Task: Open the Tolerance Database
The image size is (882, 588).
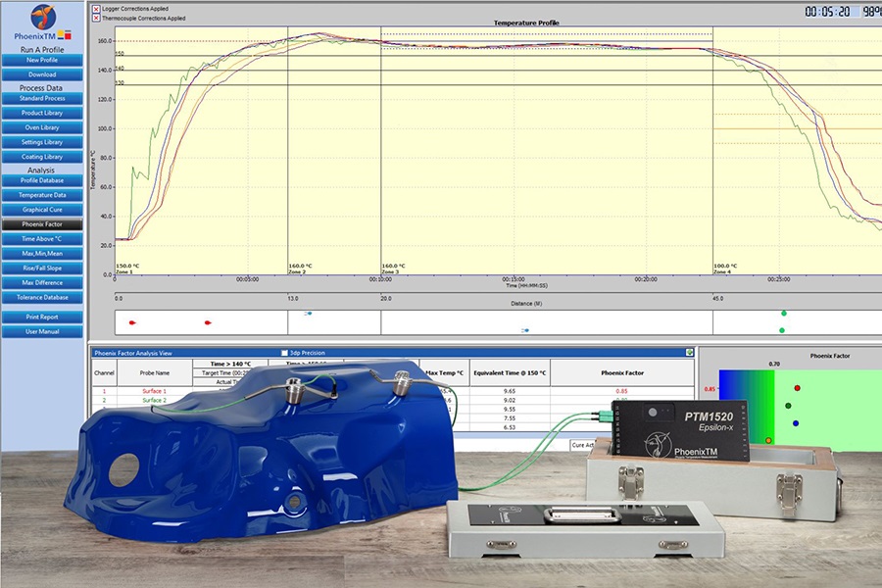Action: [x=42, y=298]
